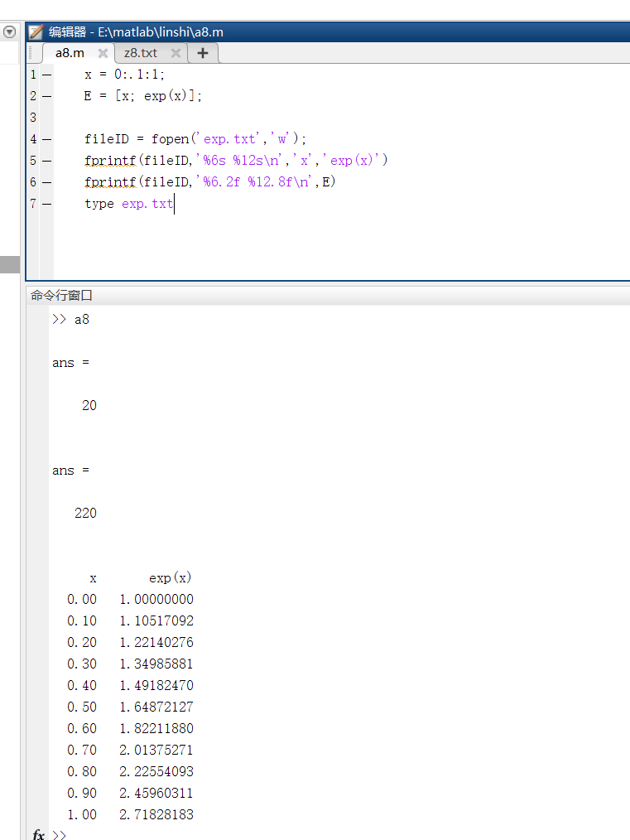The image size is (630, 840).
Task: Click output value 2.71828183
Action: (156, 815)
